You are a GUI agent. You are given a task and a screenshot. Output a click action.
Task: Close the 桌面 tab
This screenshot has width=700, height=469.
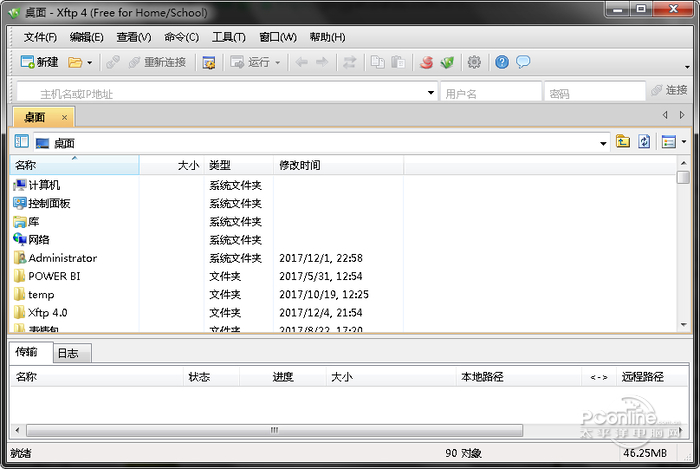point(65,117)
